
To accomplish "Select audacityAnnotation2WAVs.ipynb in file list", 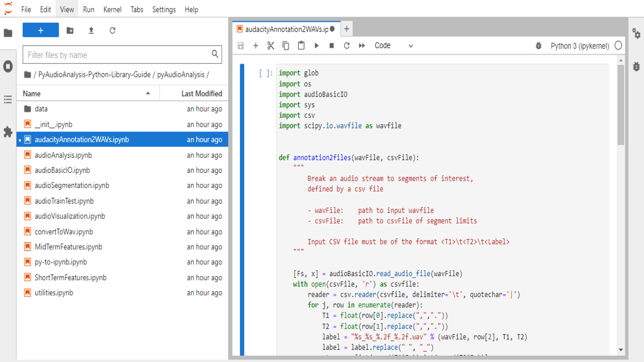I will point(122,140).
